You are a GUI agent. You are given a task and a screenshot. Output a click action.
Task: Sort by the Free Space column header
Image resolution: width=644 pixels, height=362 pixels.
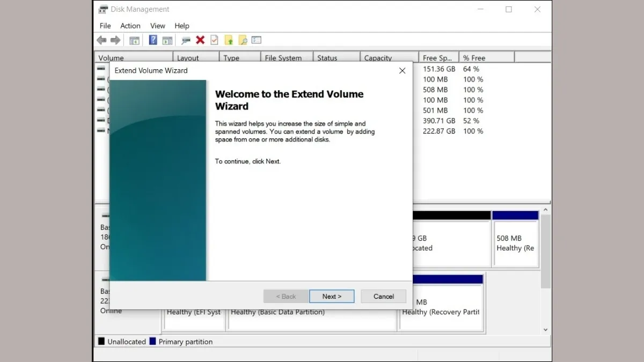click(x=436, y=57)
